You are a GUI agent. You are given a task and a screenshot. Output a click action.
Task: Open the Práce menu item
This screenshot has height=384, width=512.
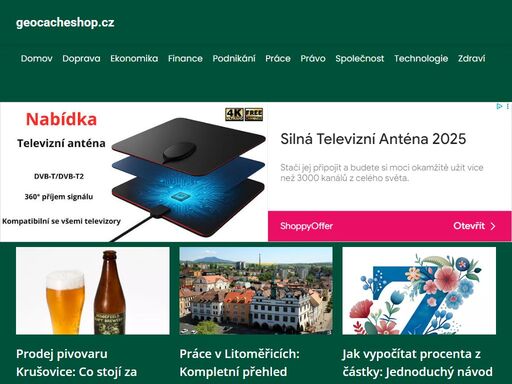pyautogui.click(x=278, y=59)
